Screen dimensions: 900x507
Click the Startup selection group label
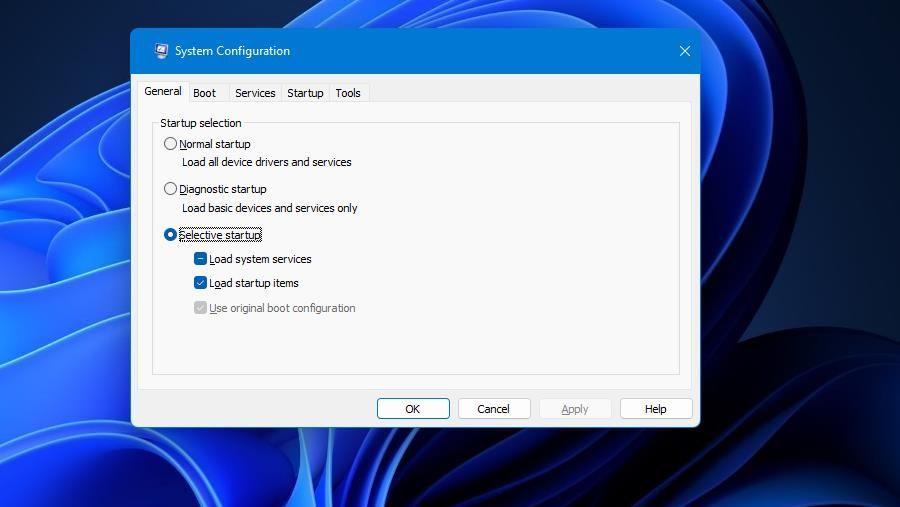tap(201, 123)
